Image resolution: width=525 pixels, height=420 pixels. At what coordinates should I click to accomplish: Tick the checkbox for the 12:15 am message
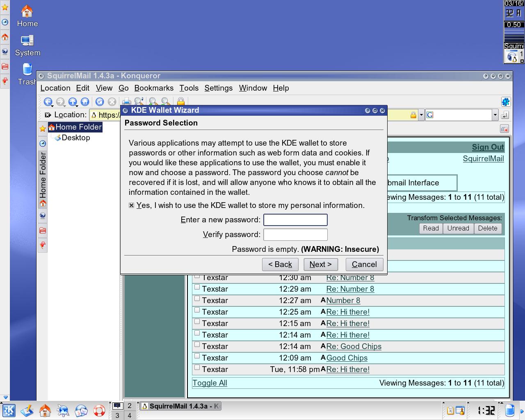tap(197, 322)
